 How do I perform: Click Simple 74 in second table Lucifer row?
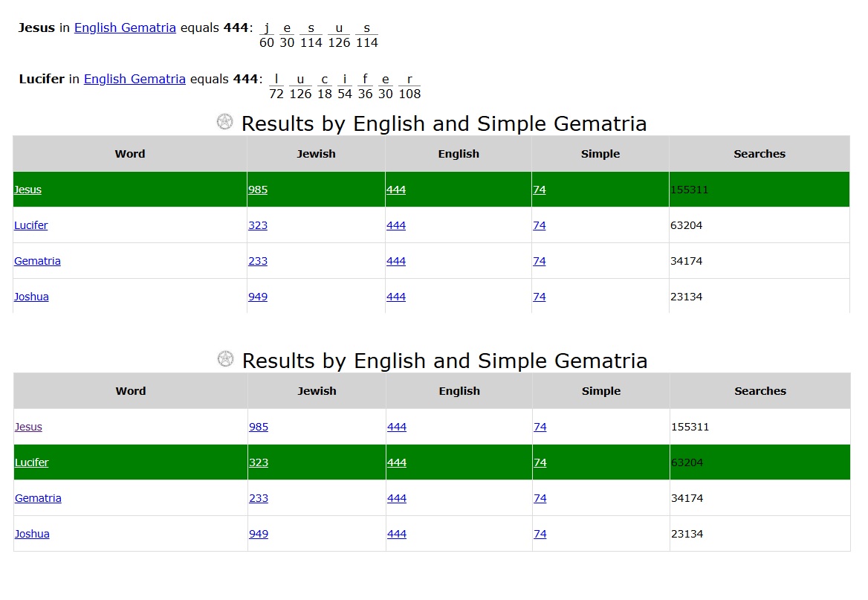click(540, 462)
